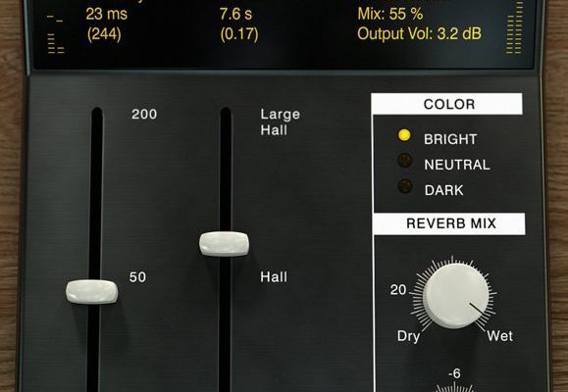
Task: Click the Hall label beside the slider
Action: point(274,277)
